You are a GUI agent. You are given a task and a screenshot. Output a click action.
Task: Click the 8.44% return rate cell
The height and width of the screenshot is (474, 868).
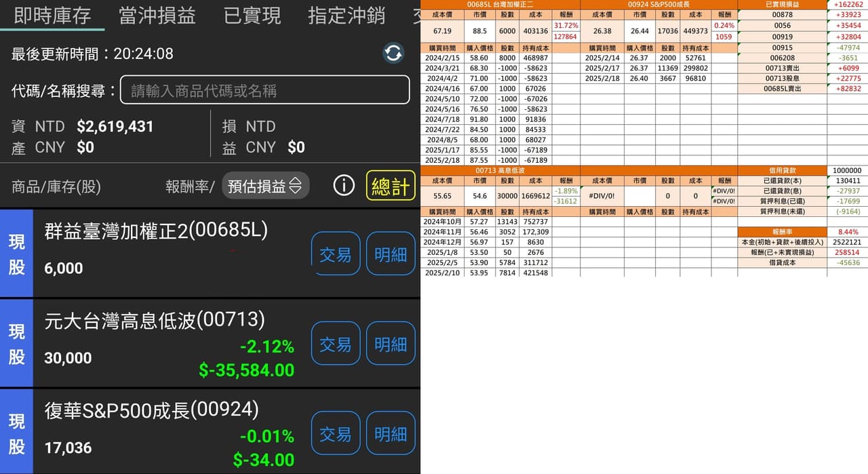click(848, 231)
